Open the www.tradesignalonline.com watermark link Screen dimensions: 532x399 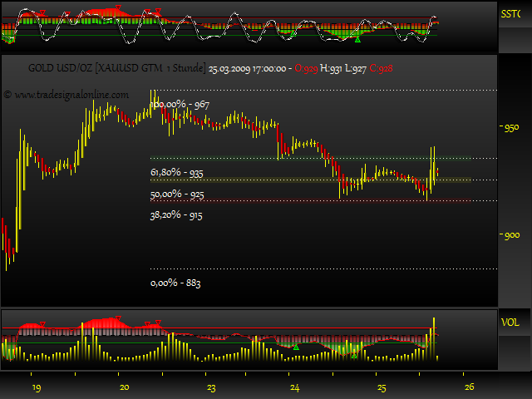coord(66,95)
